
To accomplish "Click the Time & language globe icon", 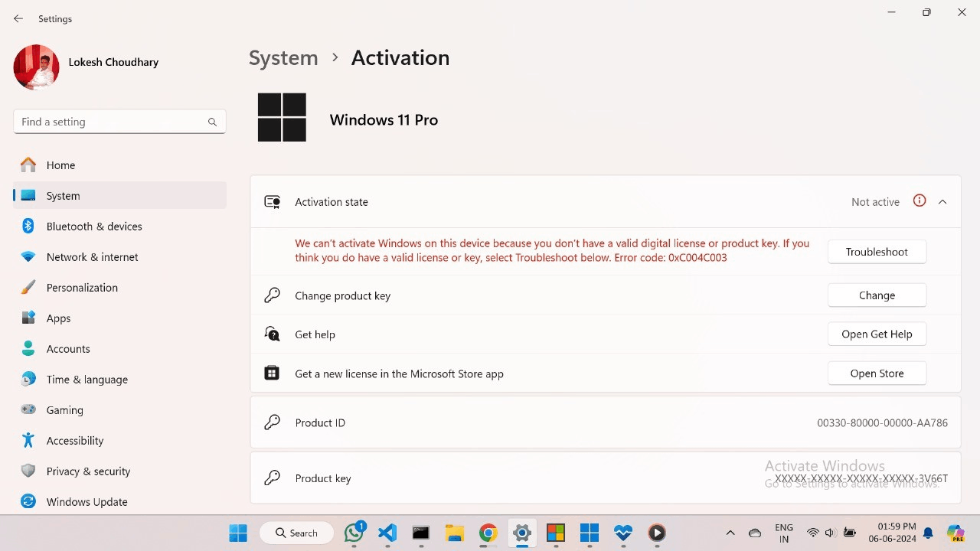I will (28, 380).
